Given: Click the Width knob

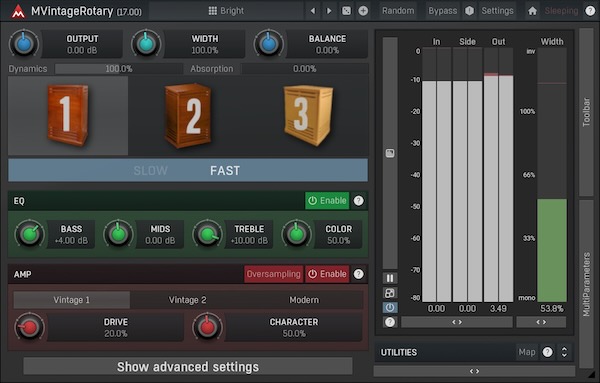Looking at the screenshot, I should coord(146,44).
